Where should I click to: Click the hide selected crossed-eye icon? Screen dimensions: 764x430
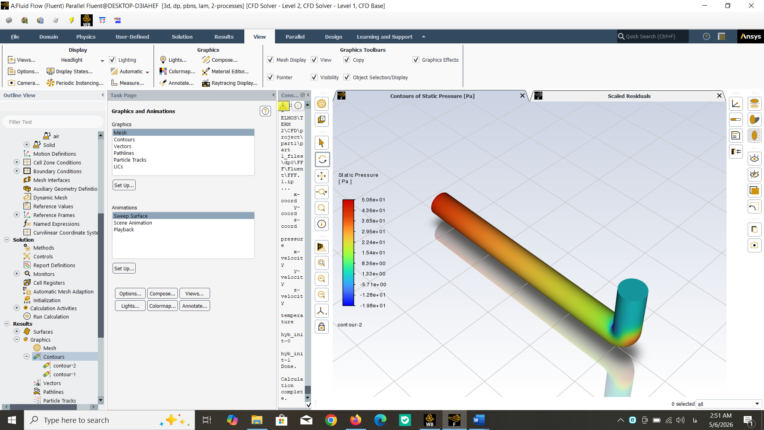pyautogui.click(x=754, y=174)
